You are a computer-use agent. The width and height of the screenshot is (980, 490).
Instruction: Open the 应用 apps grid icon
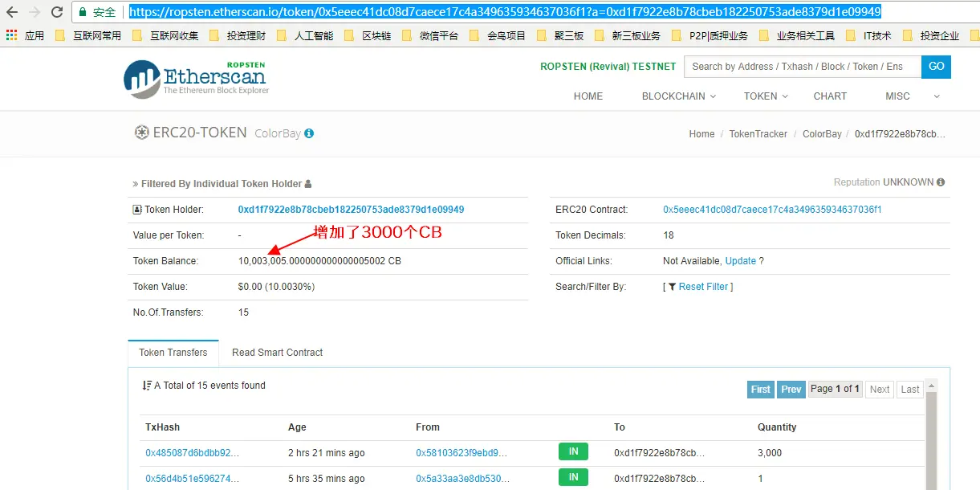tap(11, 35)
